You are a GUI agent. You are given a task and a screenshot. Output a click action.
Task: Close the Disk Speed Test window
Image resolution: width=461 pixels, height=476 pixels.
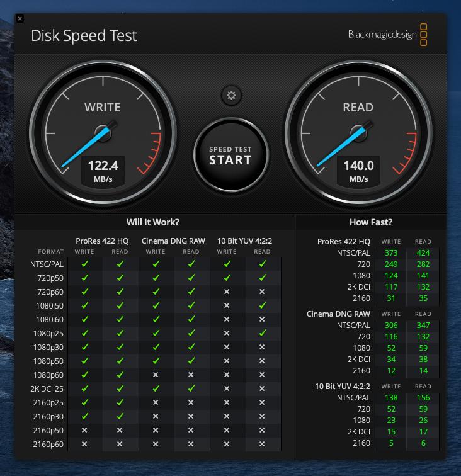(20, 18)
